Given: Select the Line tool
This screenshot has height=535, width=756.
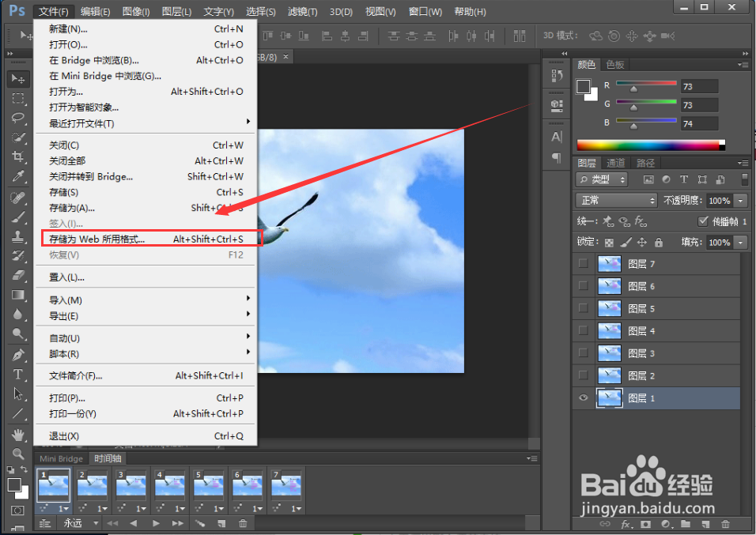Looking at the screenshot, I should tap(18, 413).
